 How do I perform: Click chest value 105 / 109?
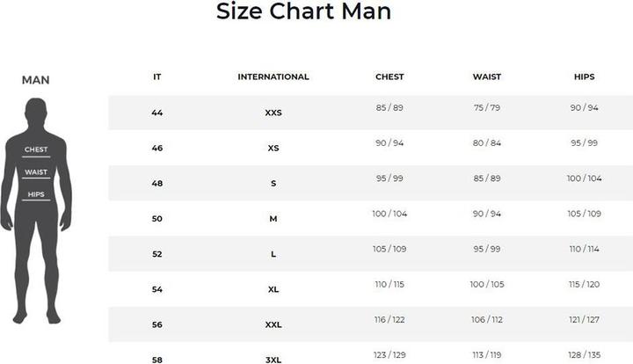(x=389, y=249)
